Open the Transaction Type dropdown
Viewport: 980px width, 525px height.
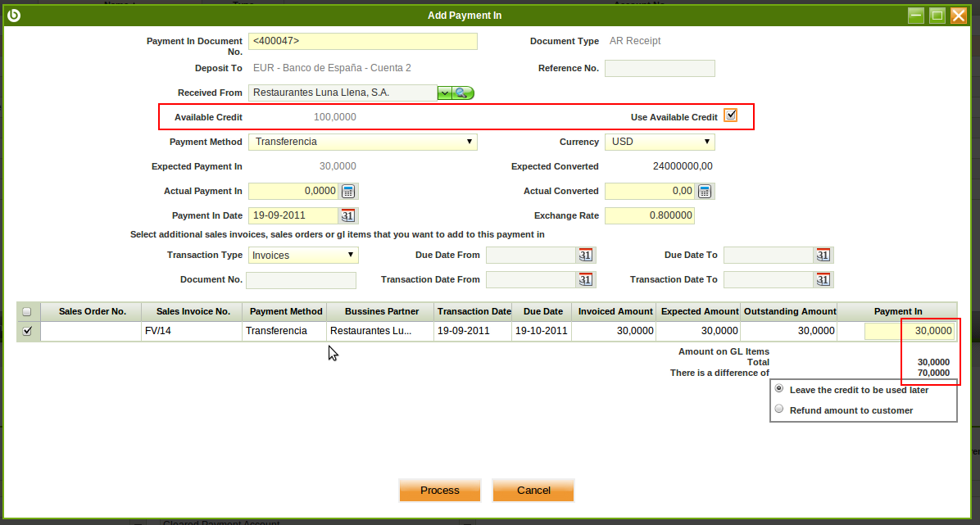pyautogui.click(x=303, y=256)
